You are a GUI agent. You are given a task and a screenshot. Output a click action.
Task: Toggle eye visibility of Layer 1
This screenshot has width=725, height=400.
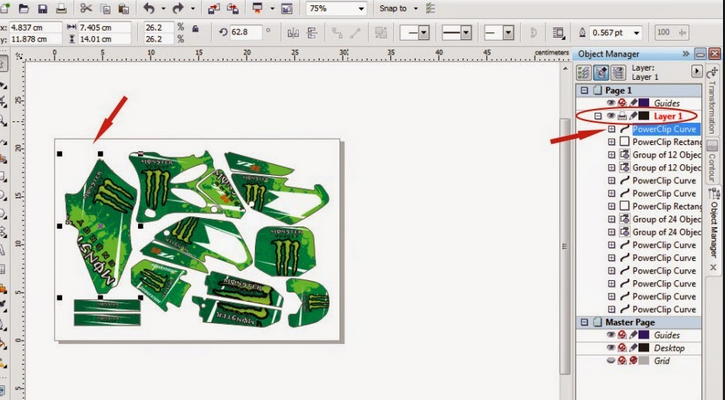pos(611,116)
